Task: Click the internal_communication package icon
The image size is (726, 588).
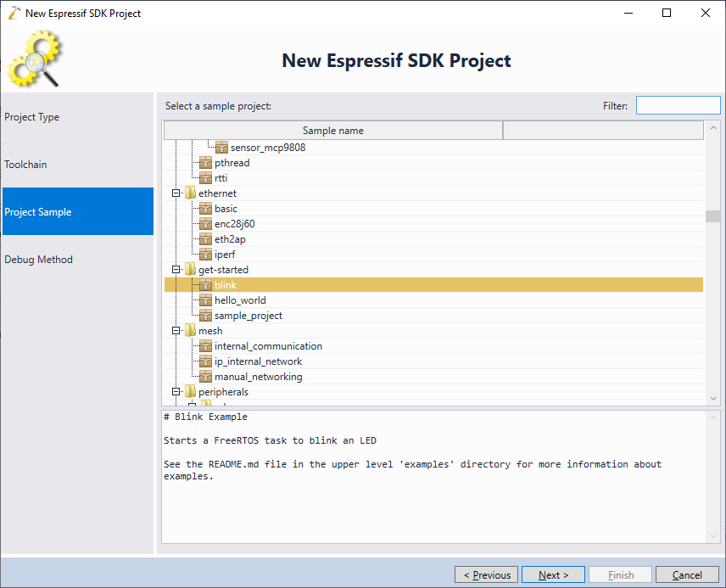Action: click(x=205, y=346)
